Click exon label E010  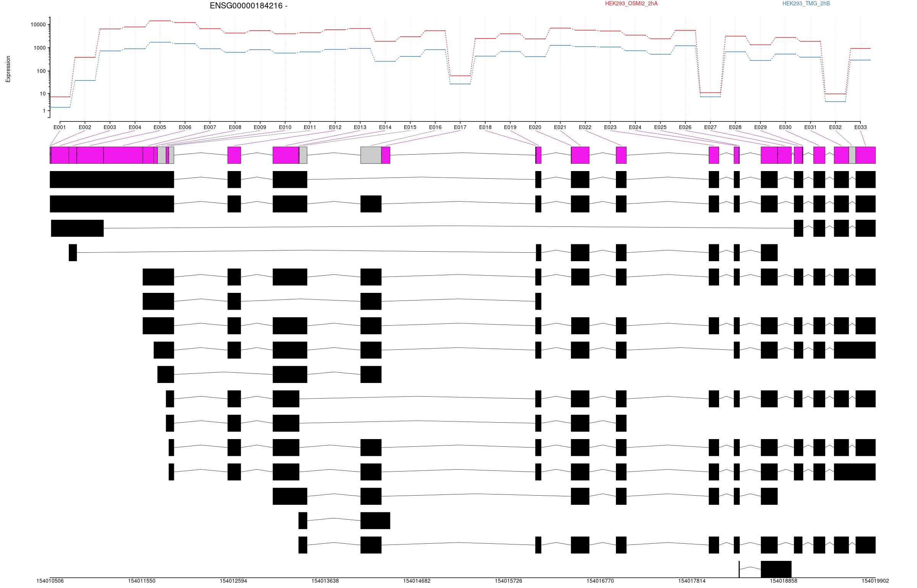(285, 127)
